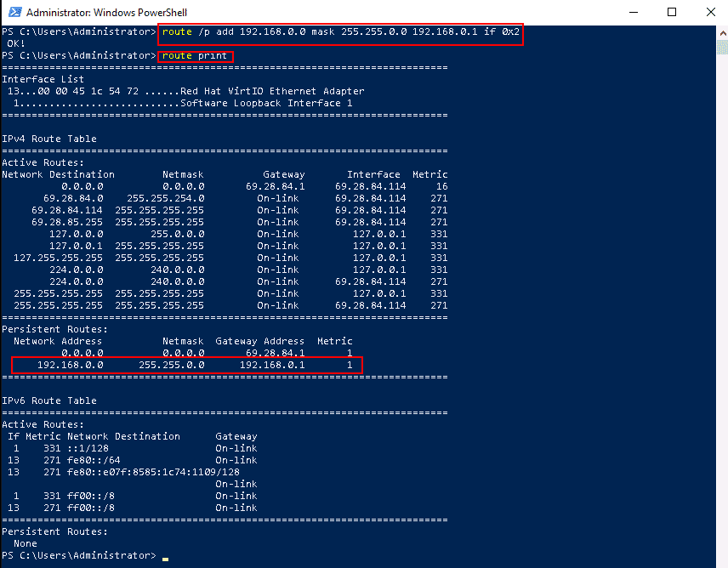Click the 'Network Address' column header
Screen dimensions: 728x568
[58, 341]
